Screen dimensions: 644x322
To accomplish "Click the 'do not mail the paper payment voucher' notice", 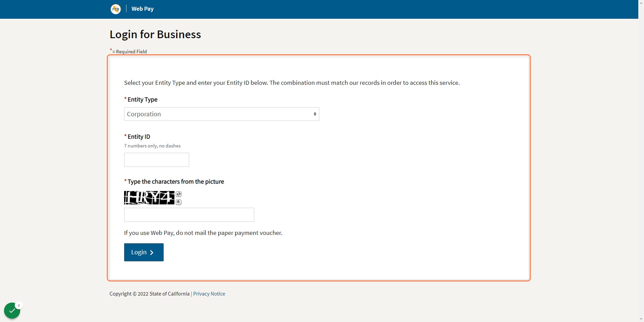I will (203, 233).
